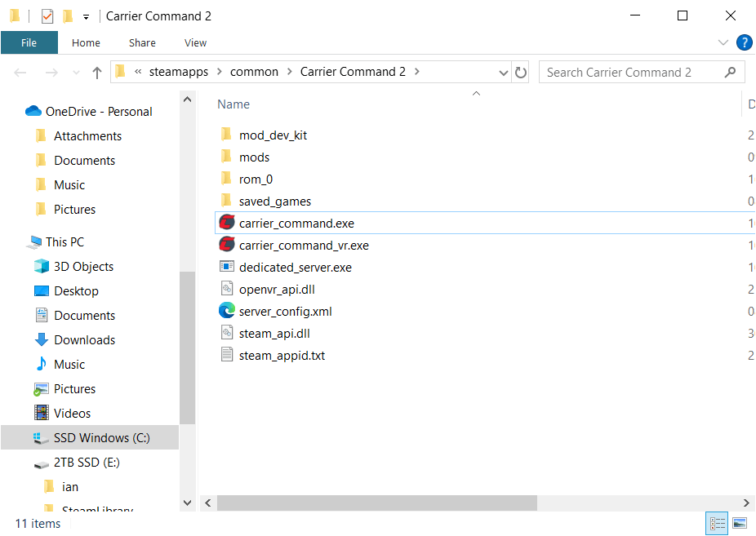Select the server_config.xml Edge icon
756x536 pixels.
pos(227,311)
